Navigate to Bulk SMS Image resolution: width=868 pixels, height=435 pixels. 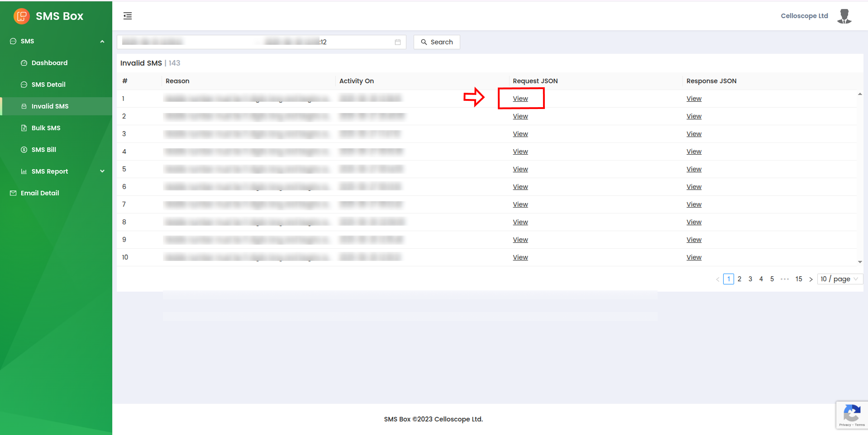[x=46, y=128]
